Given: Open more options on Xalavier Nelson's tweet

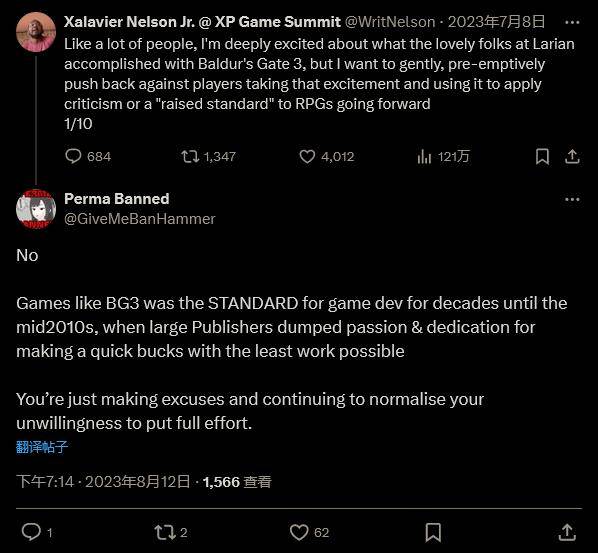Looking at the screenshot, I should [x=572, y=23].
